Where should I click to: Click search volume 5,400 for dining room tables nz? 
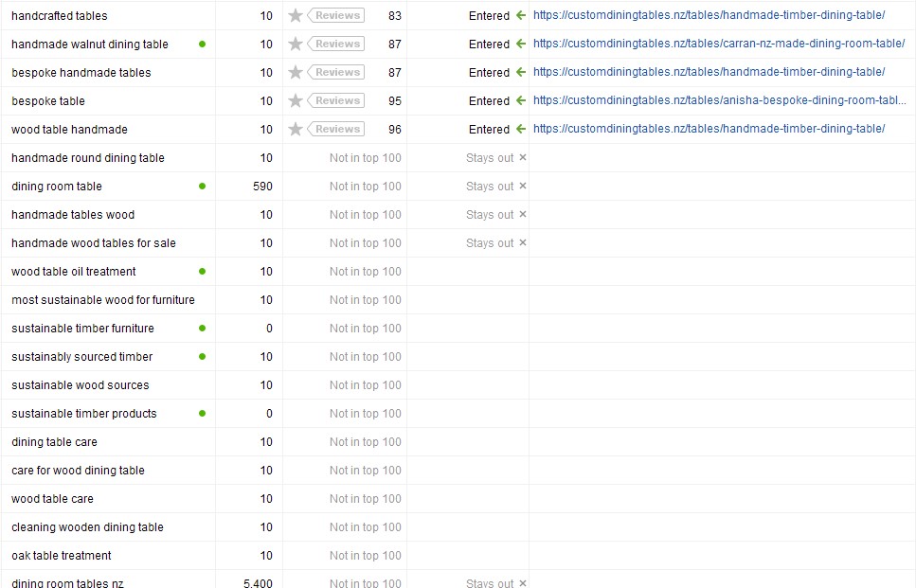(259, 582)
